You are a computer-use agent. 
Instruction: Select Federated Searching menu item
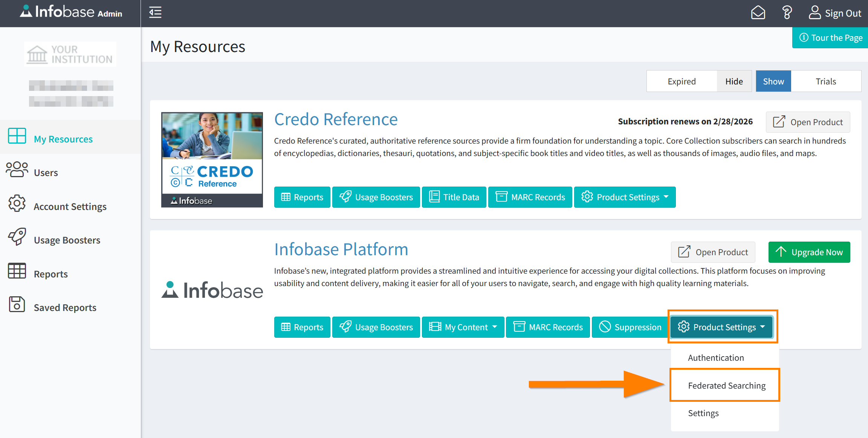[724, 386]
